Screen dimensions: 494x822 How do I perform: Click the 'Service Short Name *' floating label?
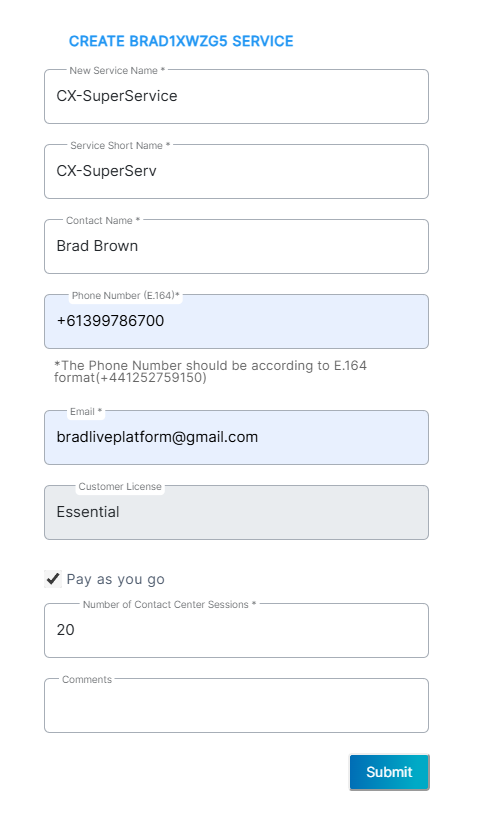click(x=120, y=145)
